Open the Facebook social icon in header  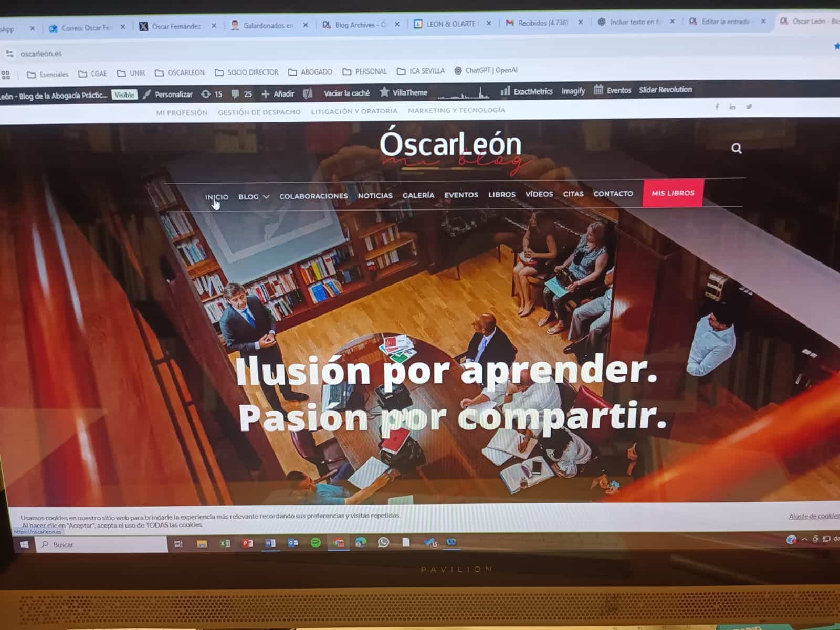pos(717,107)
